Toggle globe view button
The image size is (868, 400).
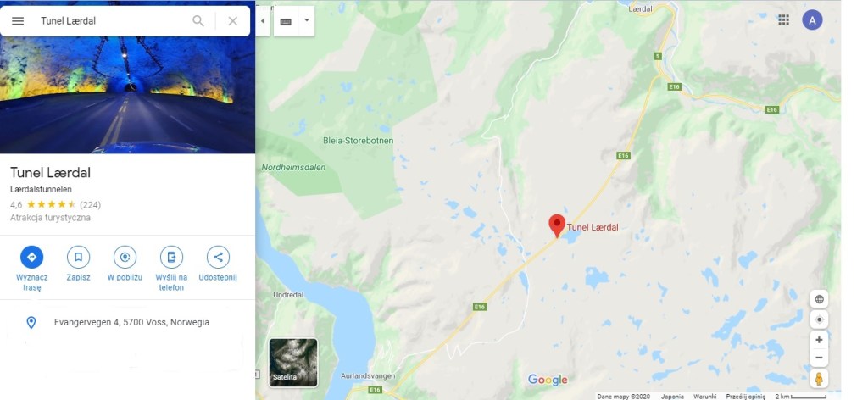820,299
